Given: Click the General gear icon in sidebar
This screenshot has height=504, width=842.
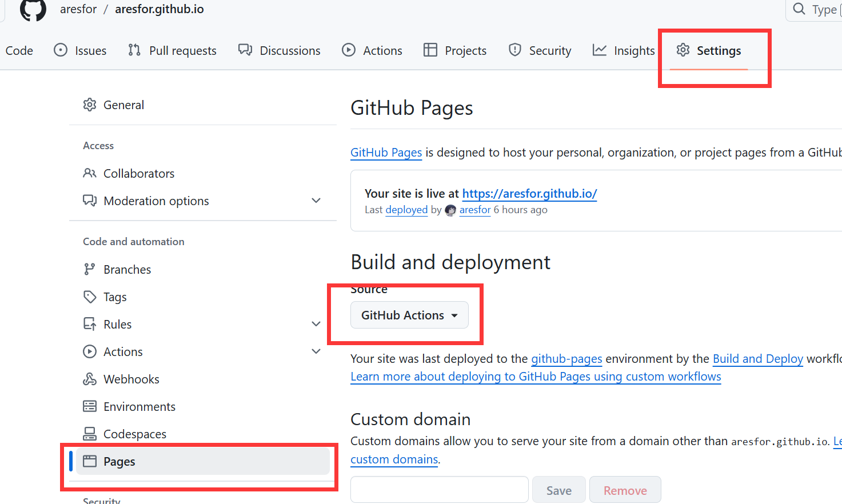Looking at the screenshot, I should pyautogui.click(x=90, y=105).
